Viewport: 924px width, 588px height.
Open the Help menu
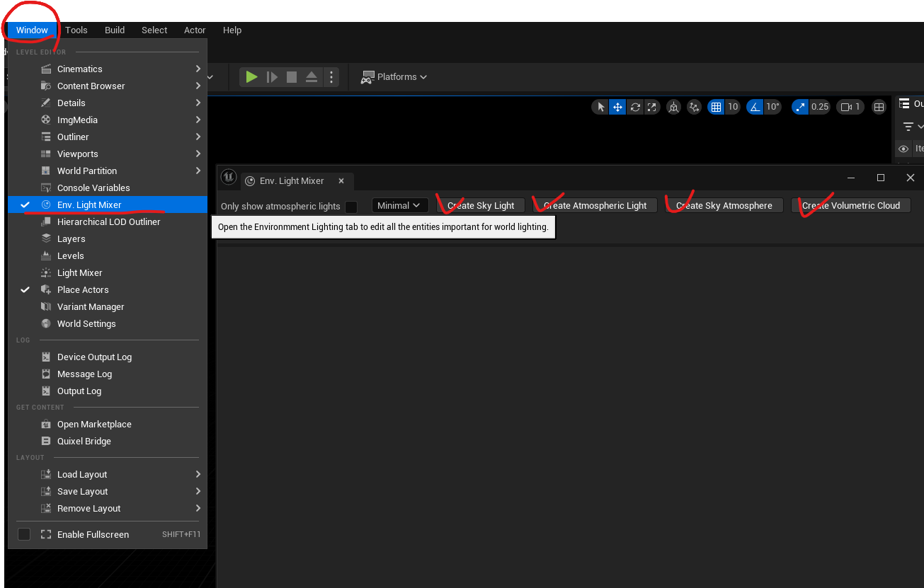(232, 30)
